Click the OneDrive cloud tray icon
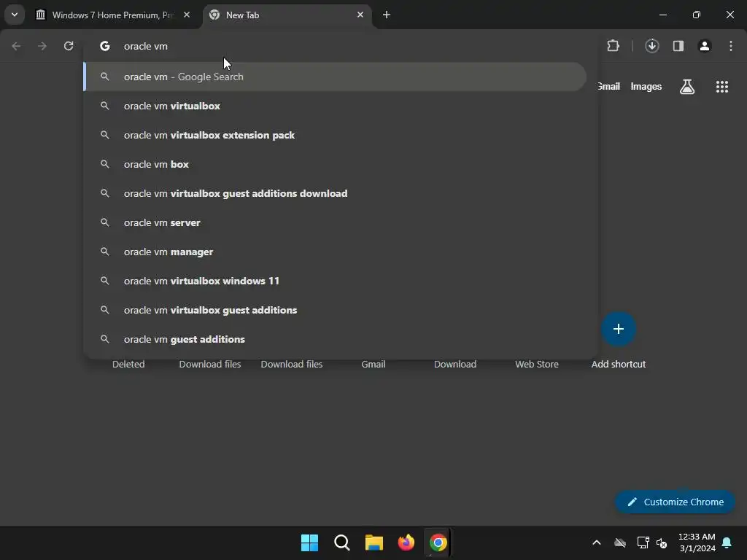The height and width of the screenshot is (560, 747). 620,542
